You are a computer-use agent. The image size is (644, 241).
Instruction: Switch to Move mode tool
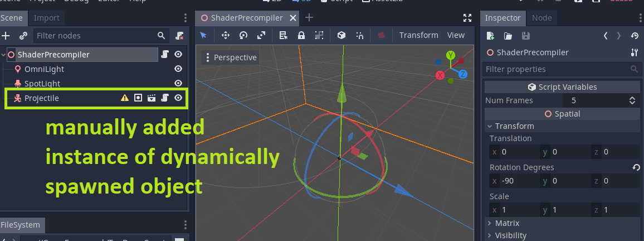[x=226, y=35]
